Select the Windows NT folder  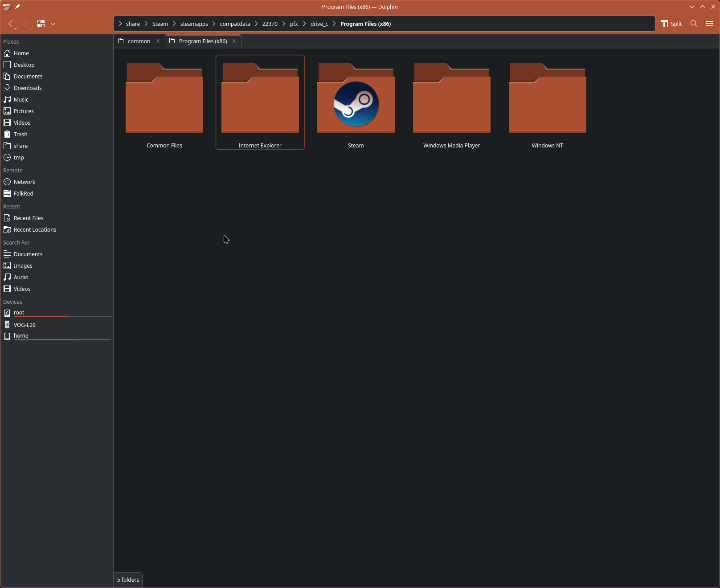pos(548,102)
